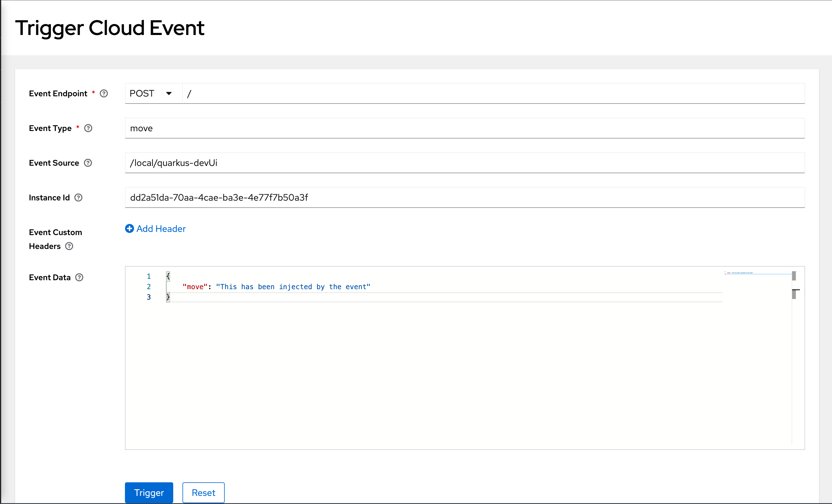Click the Trigger button

[149, 492]
